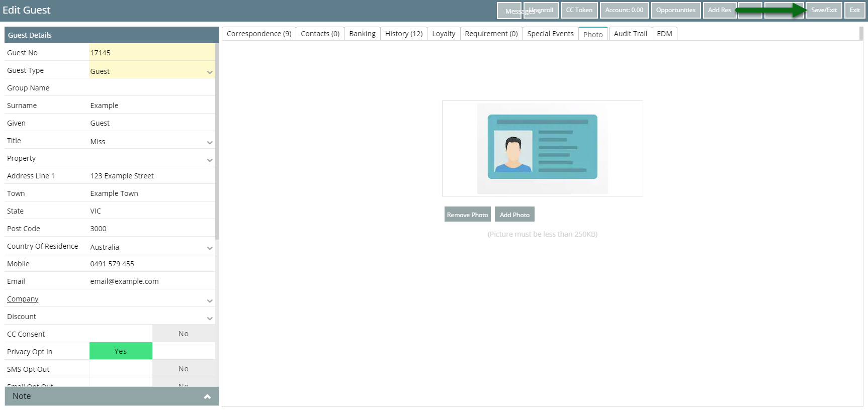Click the Add Res button
The height and width of the screenshot is (411, 868).
[x=720, y=10]
